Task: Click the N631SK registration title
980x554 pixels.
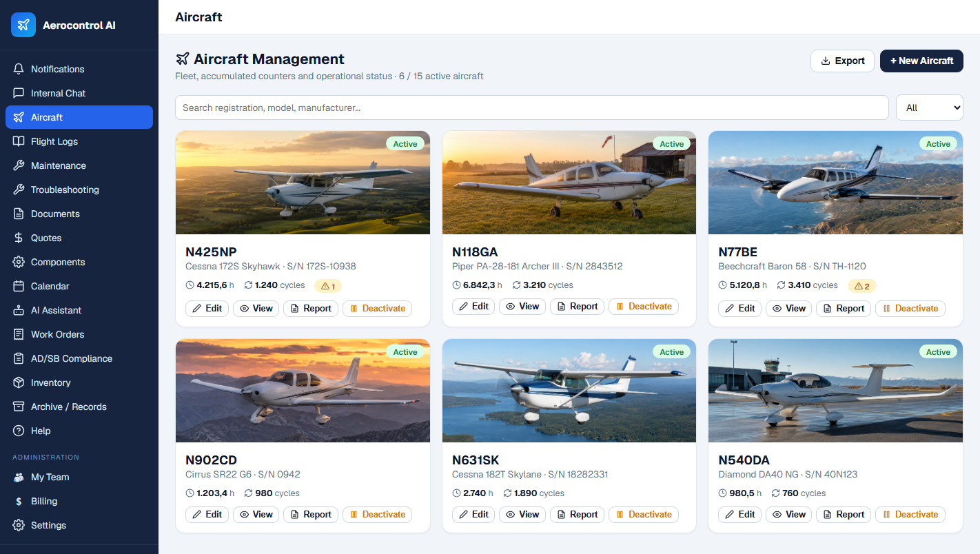Action: (x=476, y=460)
